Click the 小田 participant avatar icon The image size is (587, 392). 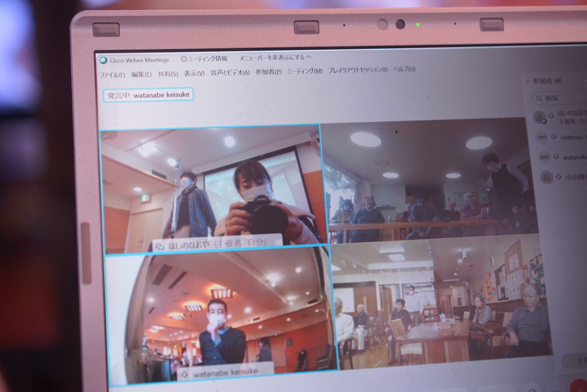tap(546, 177)
